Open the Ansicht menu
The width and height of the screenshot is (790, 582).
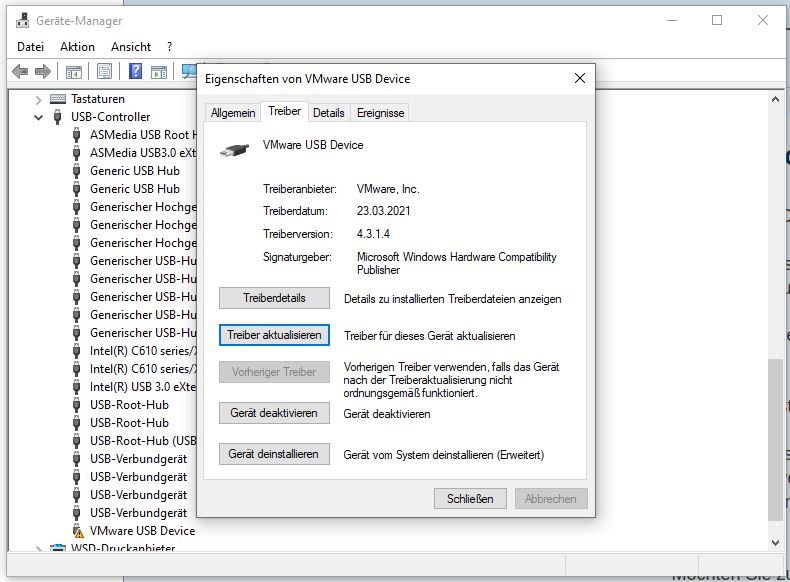131,47
